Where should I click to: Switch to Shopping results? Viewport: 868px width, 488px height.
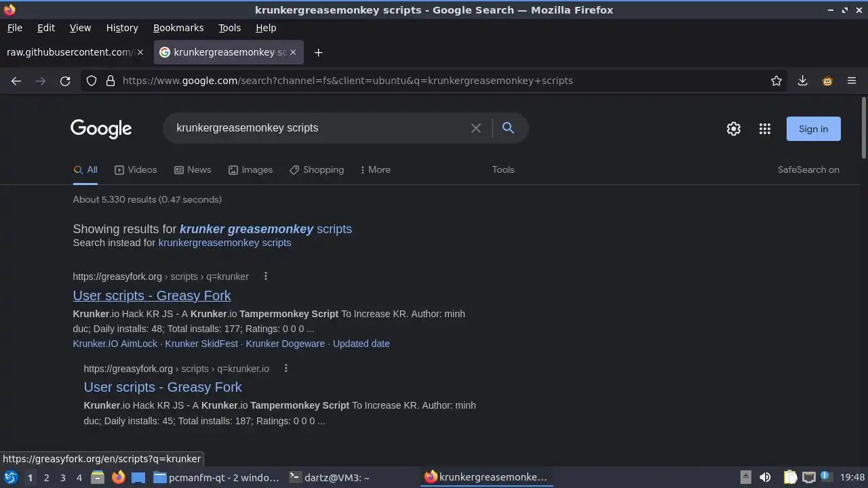[x=317, y=170]
